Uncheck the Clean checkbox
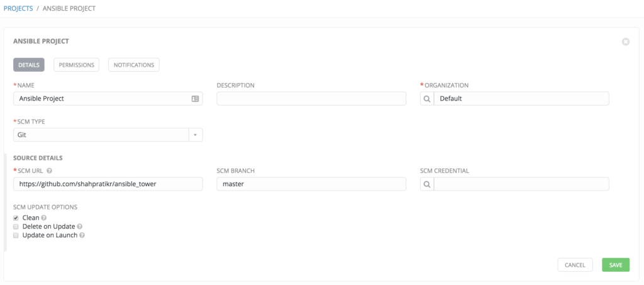Viewport: 644px width, 285px height. 16,218
